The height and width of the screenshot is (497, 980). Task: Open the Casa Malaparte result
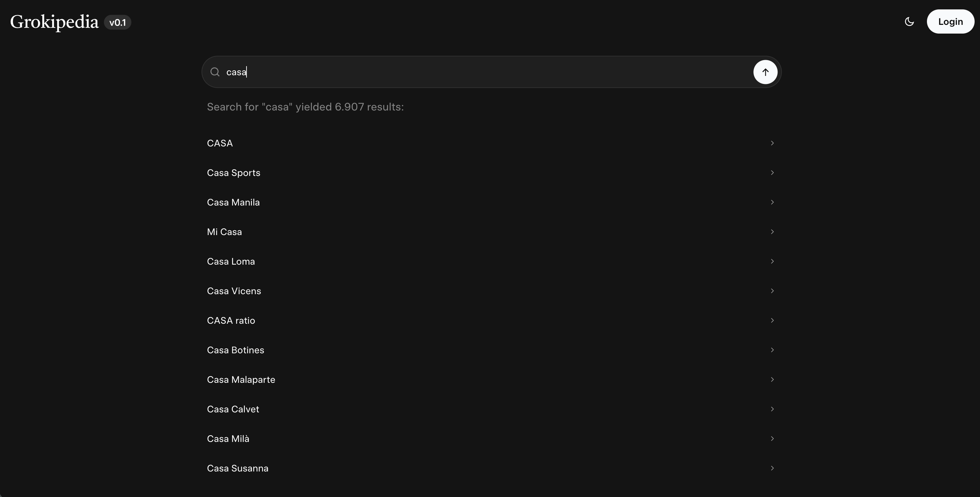pos(241,379)
